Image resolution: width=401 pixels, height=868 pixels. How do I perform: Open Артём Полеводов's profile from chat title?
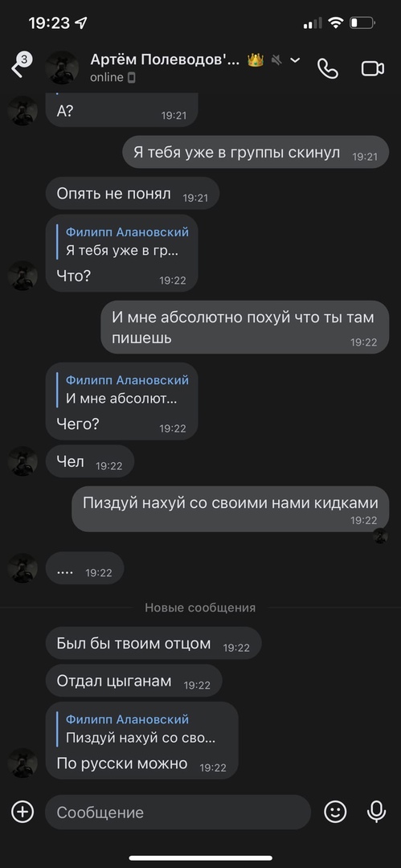165,59
